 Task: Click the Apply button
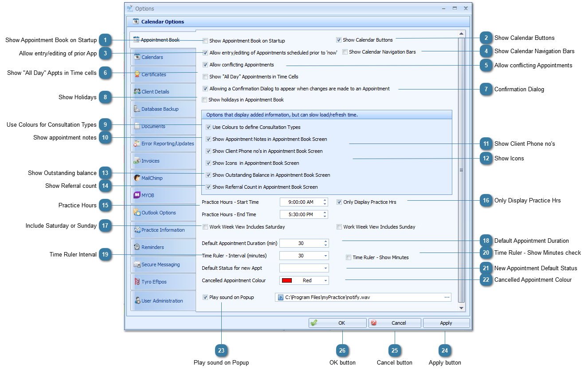click(446, 323)
